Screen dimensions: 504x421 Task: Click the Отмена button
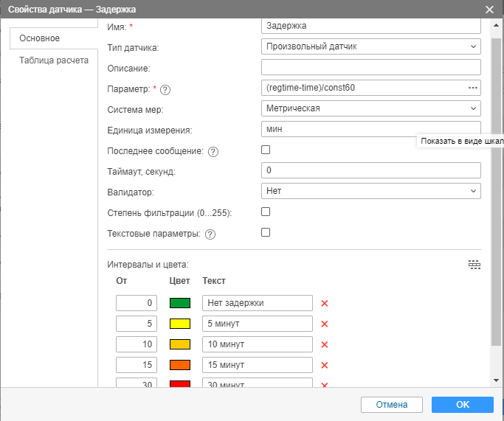(x=391, y=405)
